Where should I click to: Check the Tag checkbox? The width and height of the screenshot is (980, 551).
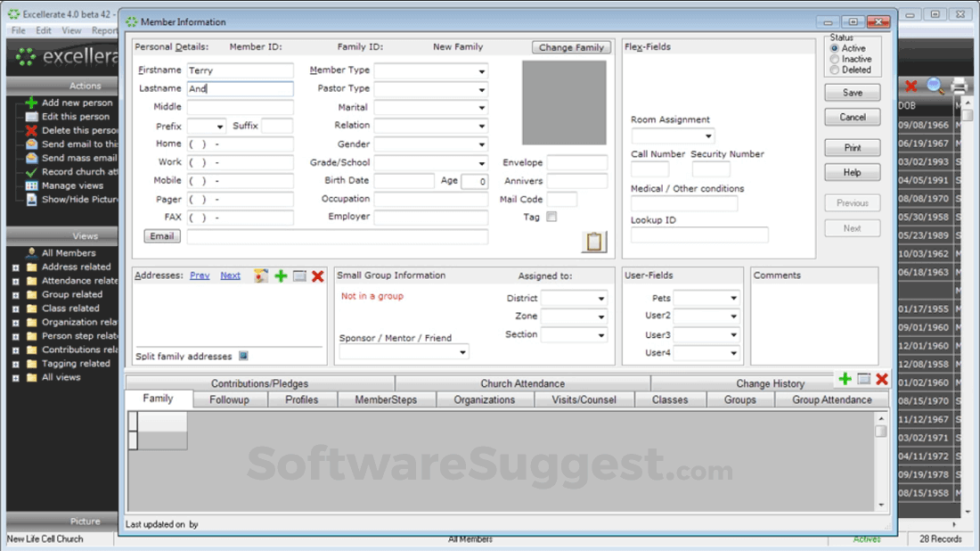tap(551, 216)
